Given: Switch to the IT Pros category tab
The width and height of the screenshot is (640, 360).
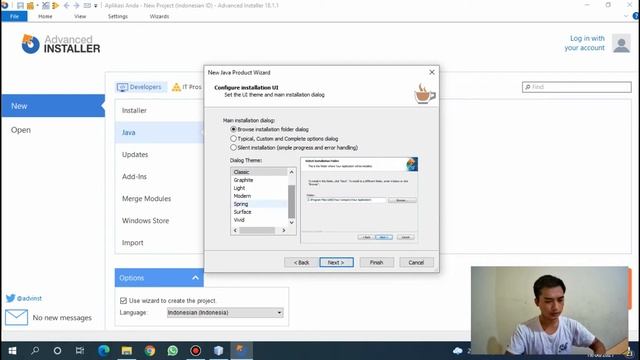Looking at the screenshot, I should pos(187,87).
